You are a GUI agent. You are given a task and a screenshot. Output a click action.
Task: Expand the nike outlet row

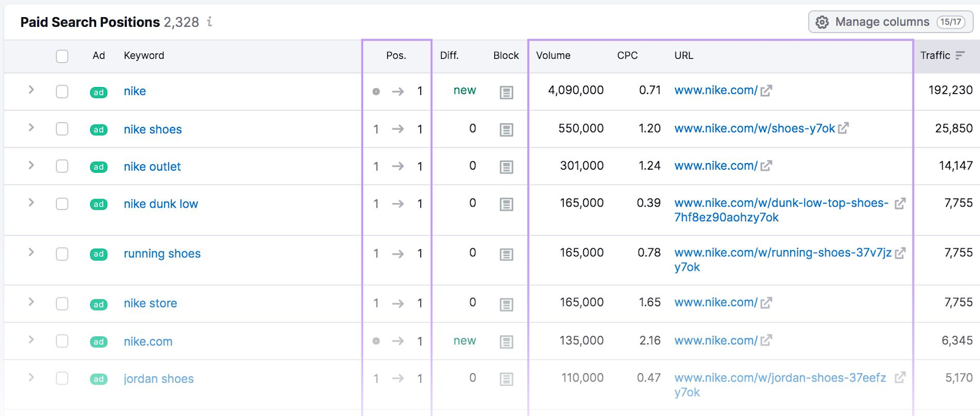[x=31, y=165]
